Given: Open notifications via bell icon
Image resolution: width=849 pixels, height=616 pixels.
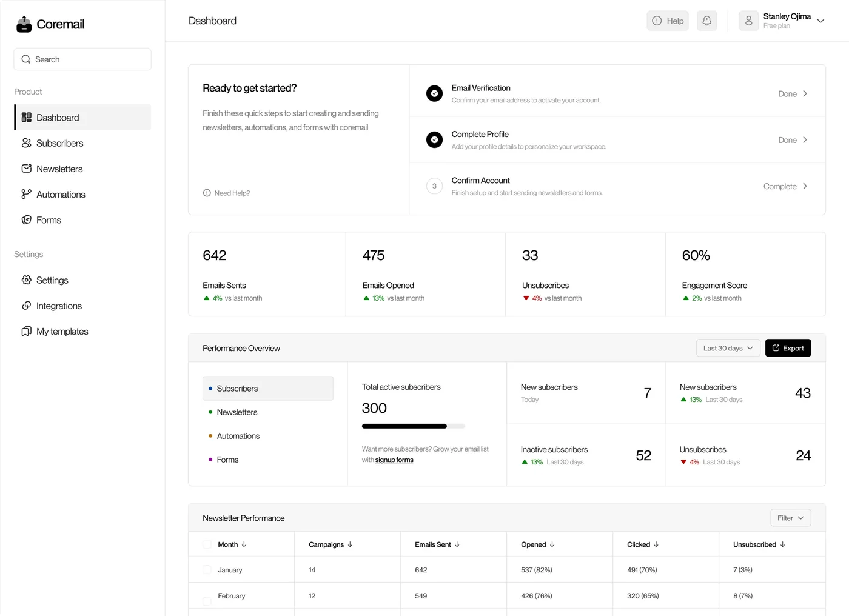Looking at the screenshot, I should (707, 21).
